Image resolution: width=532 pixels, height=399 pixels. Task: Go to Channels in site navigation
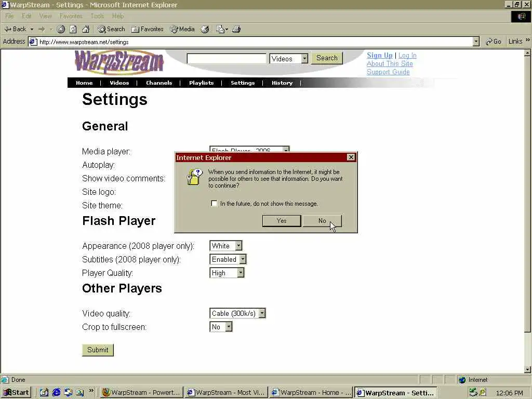tap(159, 83)
